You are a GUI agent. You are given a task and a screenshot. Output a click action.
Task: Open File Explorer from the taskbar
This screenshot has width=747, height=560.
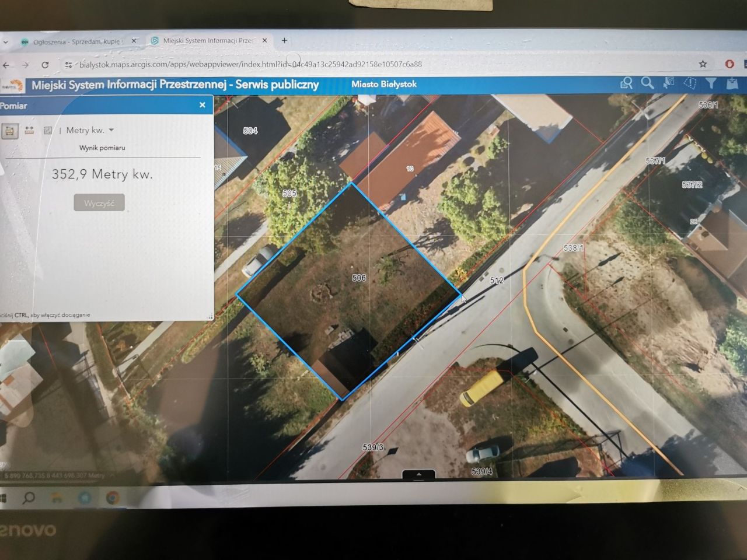57,498
